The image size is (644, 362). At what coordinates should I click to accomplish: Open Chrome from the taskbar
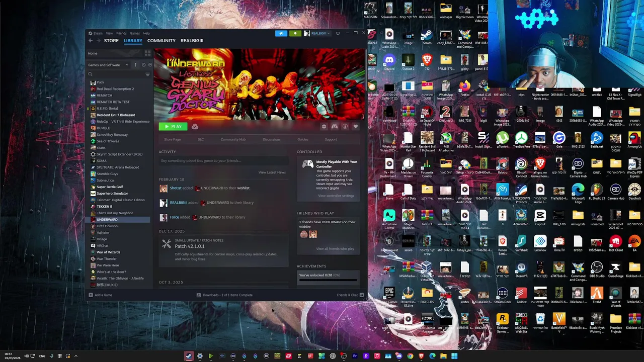pos(410,356)
